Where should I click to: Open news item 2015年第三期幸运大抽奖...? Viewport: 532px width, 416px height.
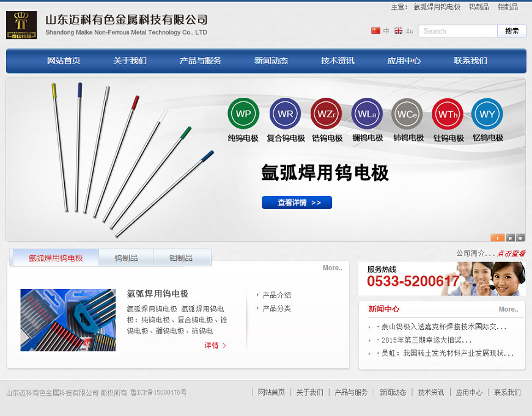426,340
